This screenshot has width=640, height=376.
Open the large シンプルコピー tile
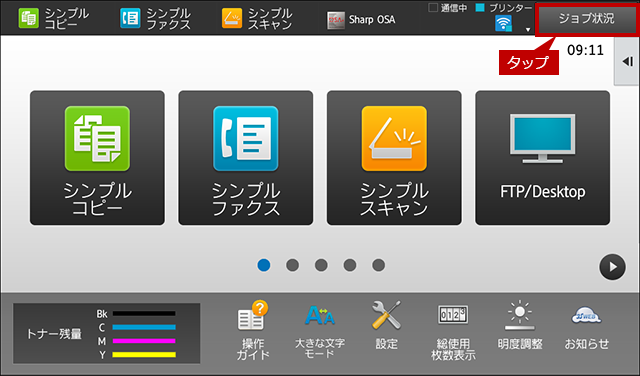coord(97,158)
